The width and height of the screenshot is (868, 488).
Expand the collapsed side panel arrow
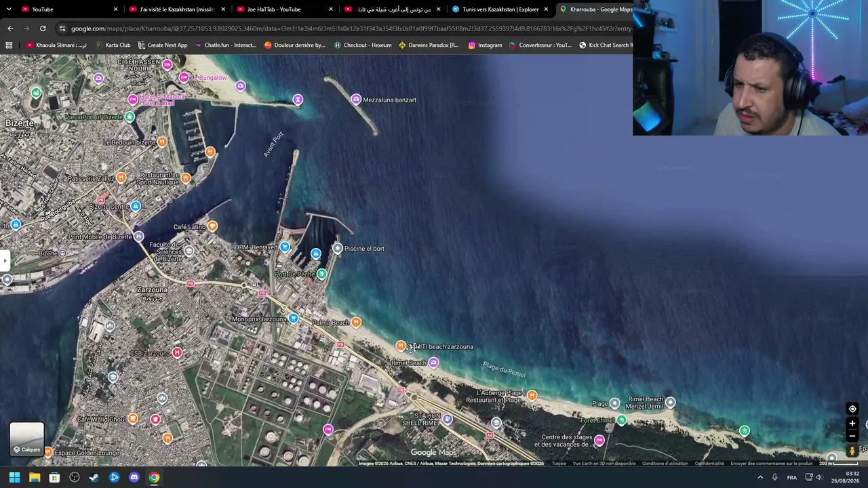coord(5,260)
